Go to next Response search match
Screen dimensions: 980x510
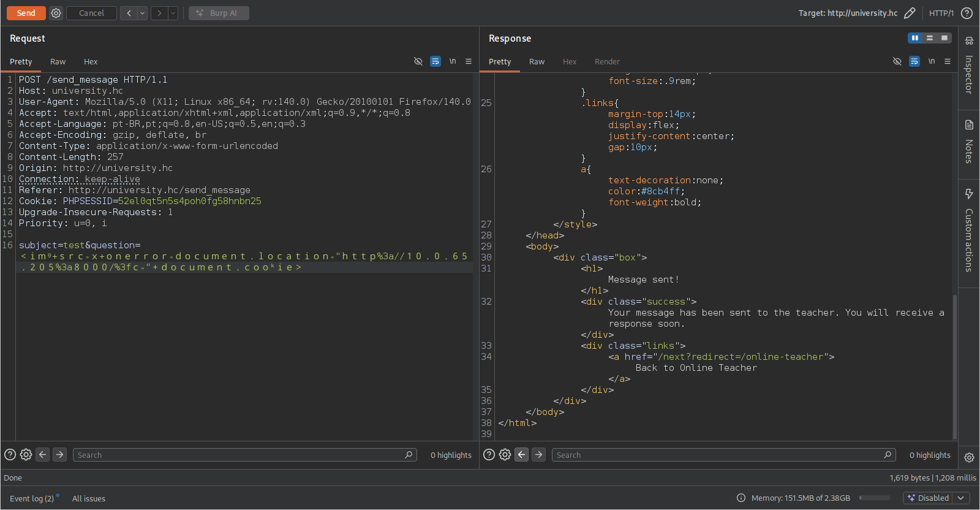pos(538,455)
